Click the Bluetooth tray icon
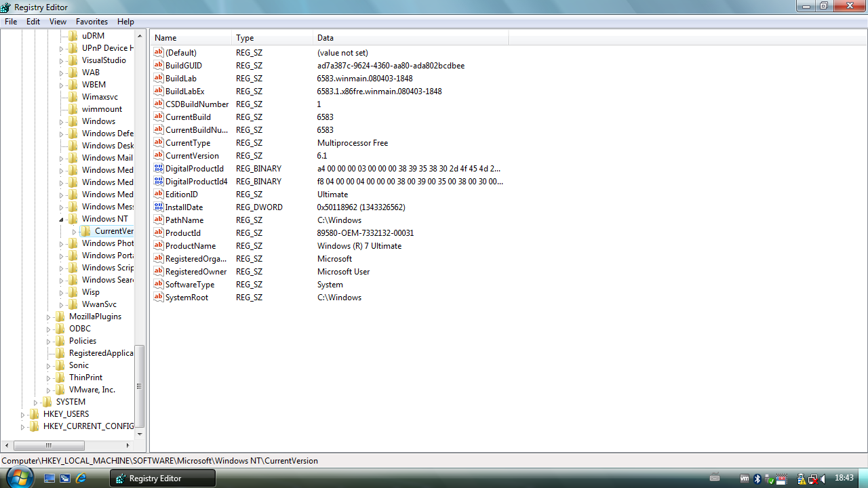868x488 pixels. [x=758, y=479]
